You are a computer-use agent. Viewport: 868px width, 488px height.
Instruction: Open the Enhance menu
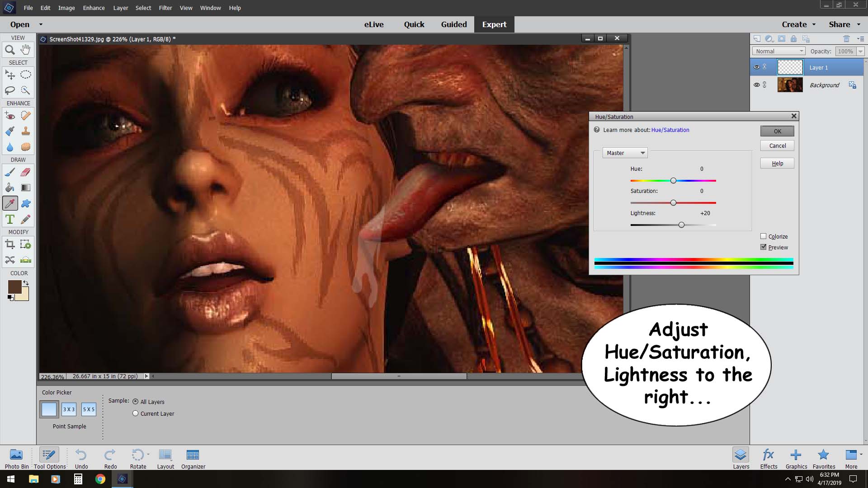click(x=94, y=8)
